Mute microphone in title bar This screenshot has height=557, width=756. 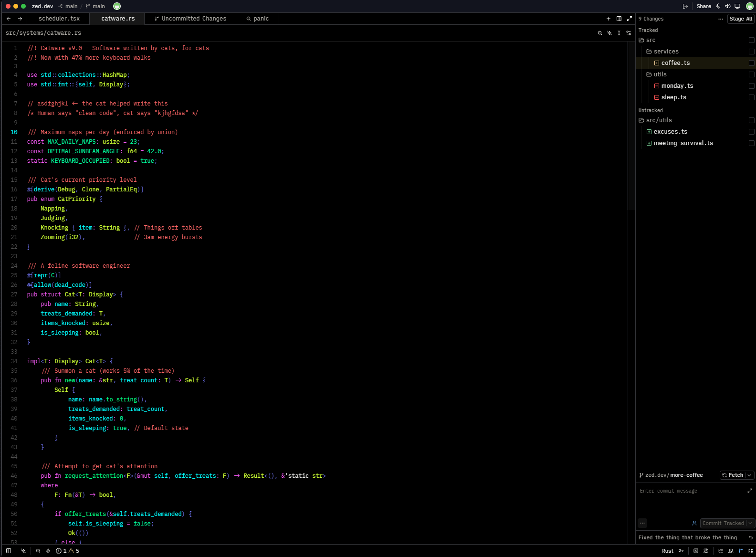coord(718,6)
